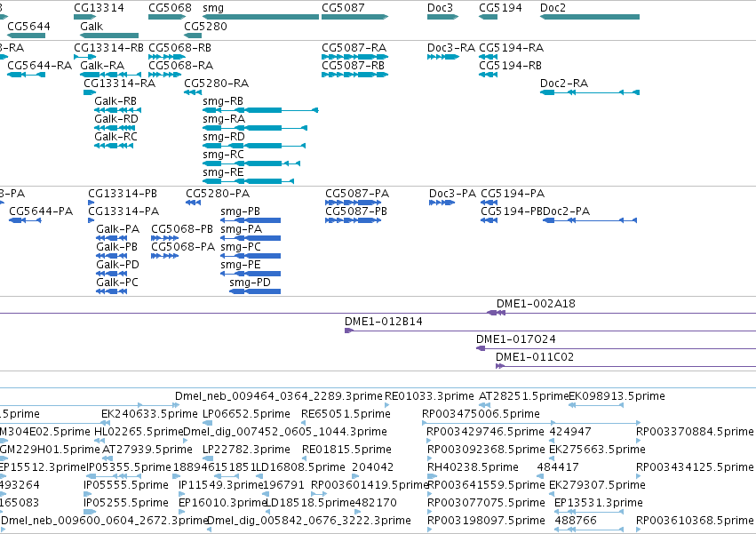Viewport: 756px width, 534px height.
Task: Select the CG5194-RA transcript label
Action: tap(511, 48)
